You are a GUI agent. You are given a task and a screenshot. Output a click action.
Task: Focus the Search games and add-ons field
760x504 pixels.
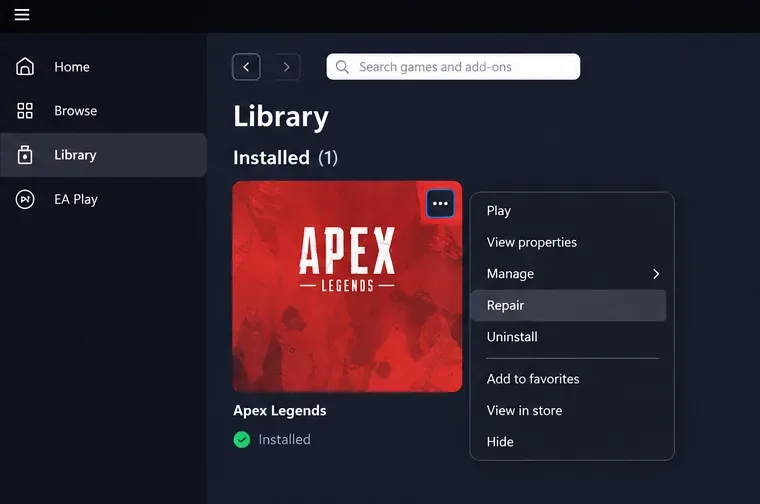pos(453,67)
